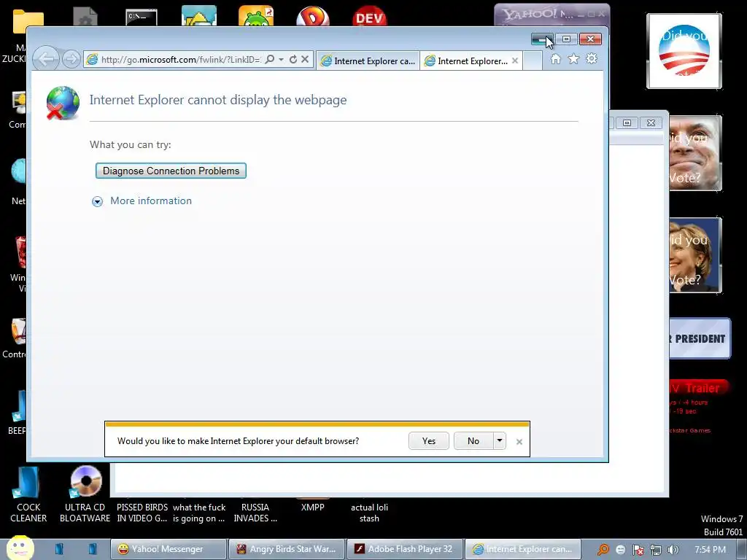Click the 'More information' link text
This screenshot has width=747, height=560.
pos(151,201)
